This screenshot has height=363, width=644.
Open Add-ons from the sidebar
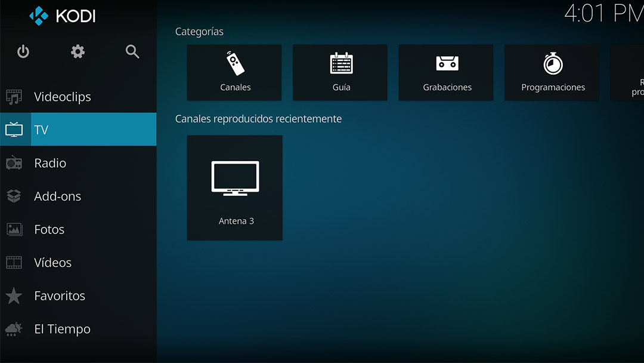(x=57, y=196)
